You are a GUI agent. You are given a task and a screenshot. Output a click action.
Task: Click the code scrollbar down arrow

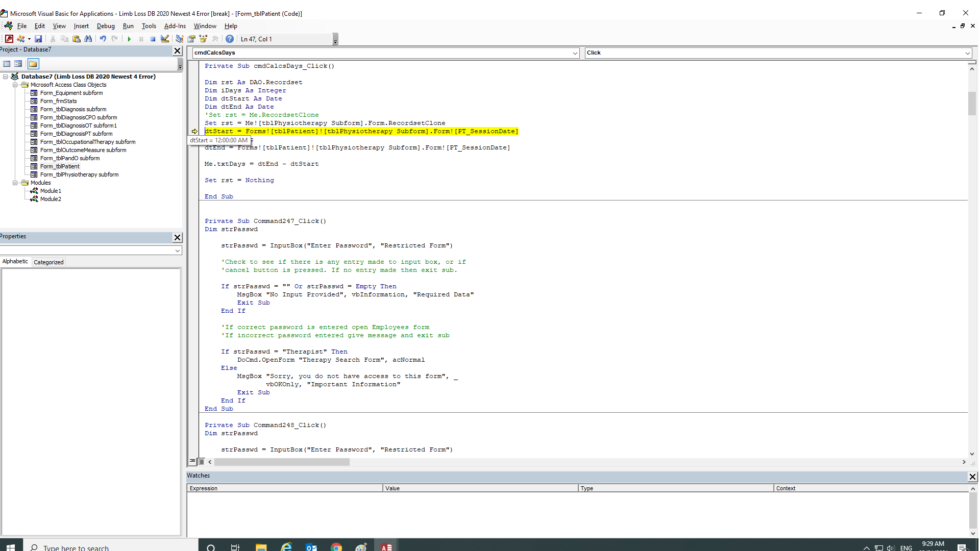tap(972, 454)
